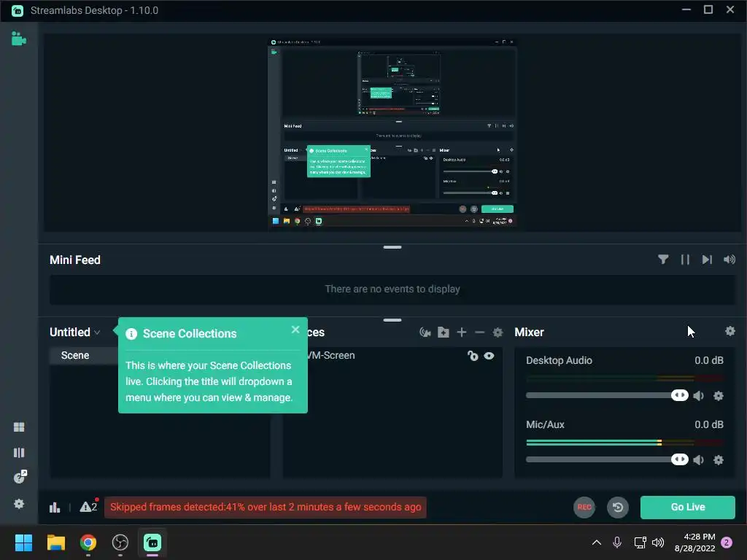Mute Desktop Audio
This screenshot has width=747, height=560.
(x=698, y=396)
